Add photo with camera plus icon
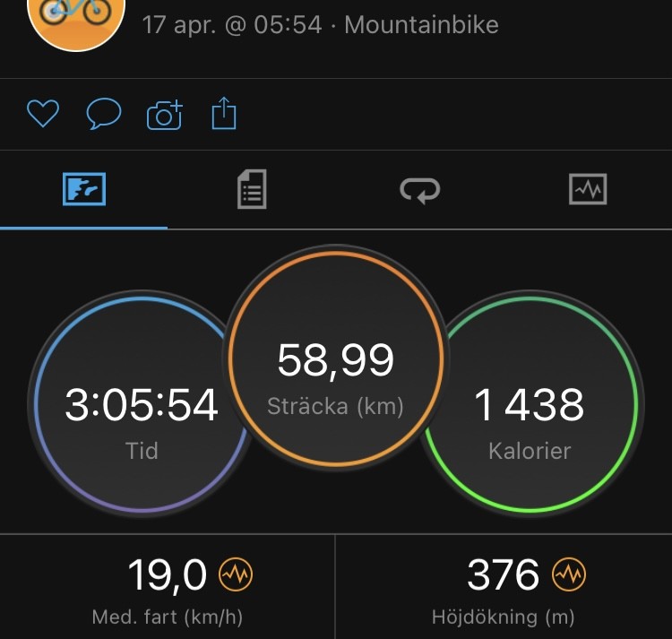 point(164,115)
